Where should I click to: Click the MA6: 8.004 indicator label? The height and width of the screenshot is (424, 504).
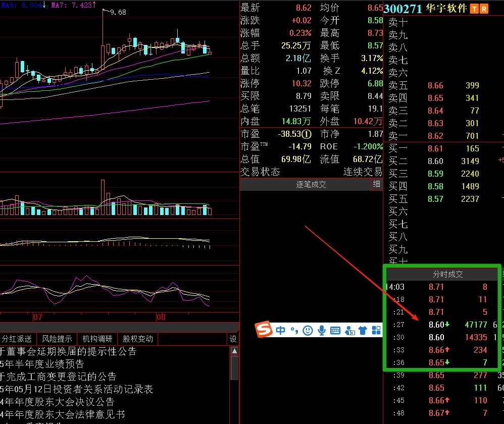(x=23, y=5)
